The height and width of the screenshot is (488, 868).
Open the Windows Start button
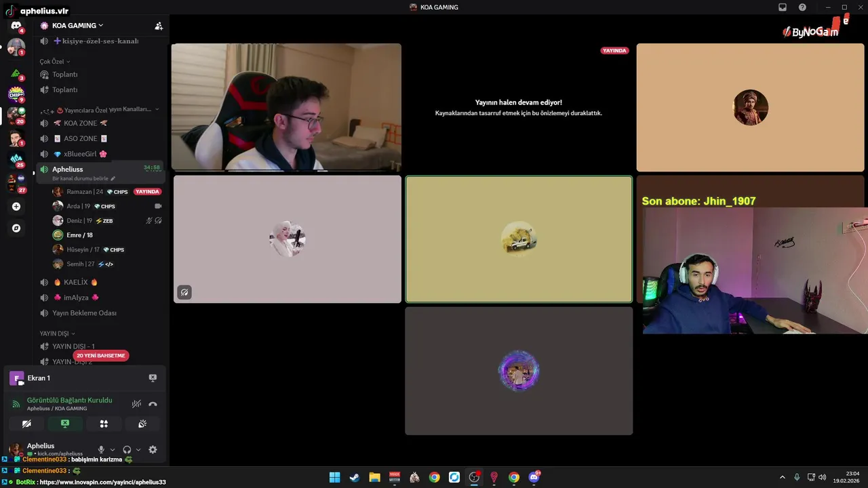[x=334, y=477]
